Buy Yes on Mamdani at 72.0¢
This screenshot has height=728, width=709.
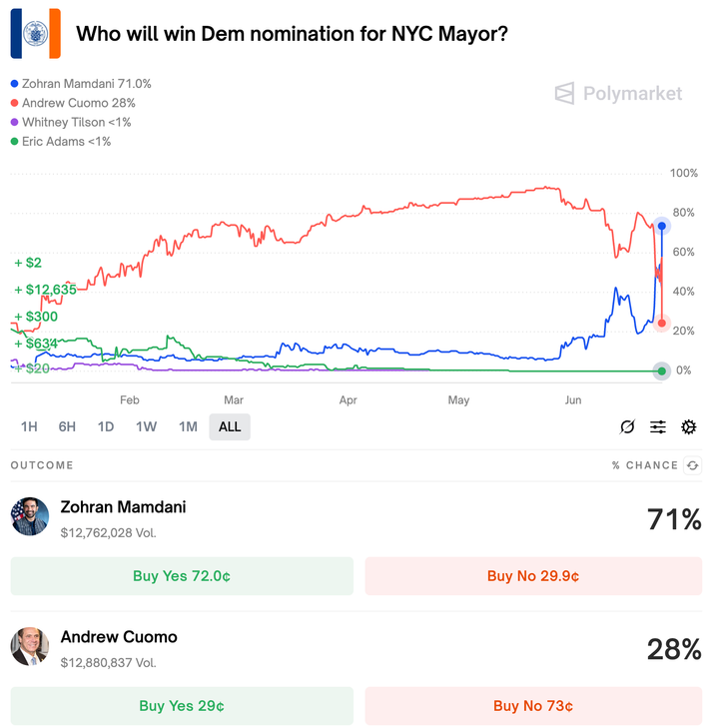[x=182, y=576]
